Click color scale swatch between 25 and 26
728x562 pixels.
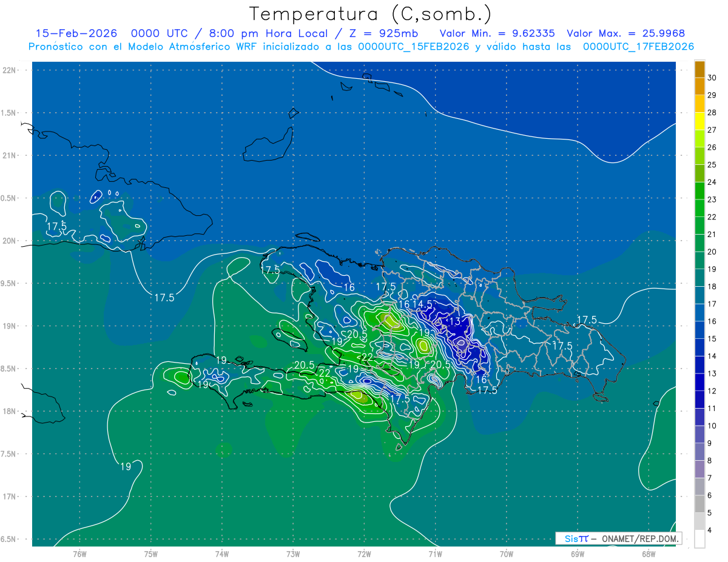[699, 156]
